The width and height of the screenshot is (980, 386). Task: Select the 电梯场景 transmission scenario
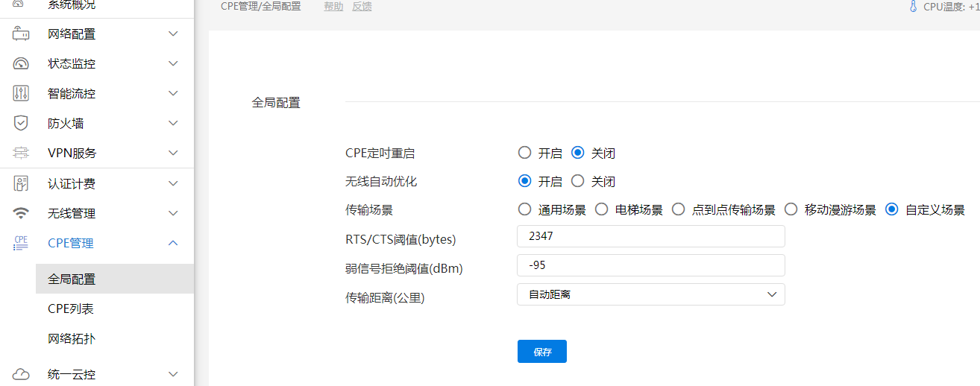602,209
